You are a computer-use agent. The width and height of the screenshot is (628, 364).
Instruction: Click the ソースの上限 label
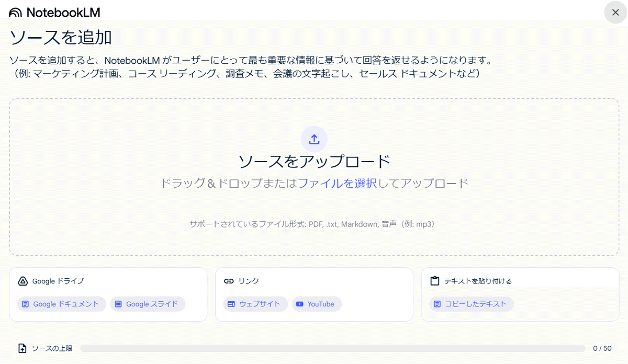pyautogui.click(x=52, y=348)
